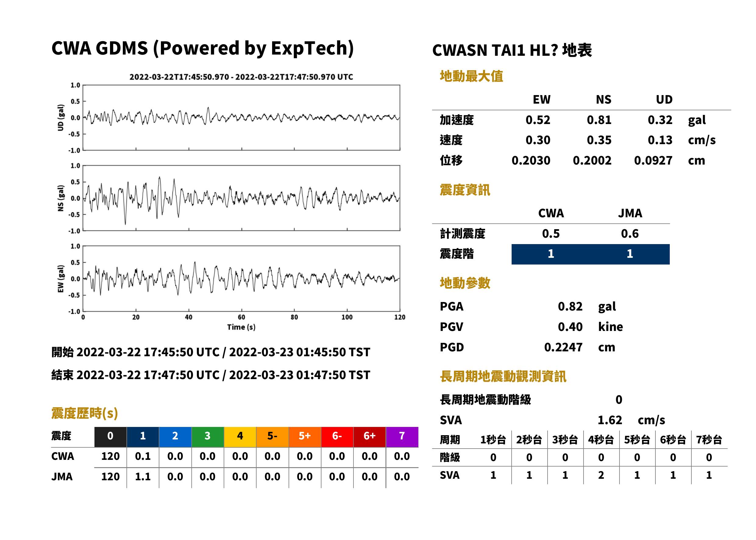Click the EW (gal) waveform plot
The image size is (756, 540).
241,279
